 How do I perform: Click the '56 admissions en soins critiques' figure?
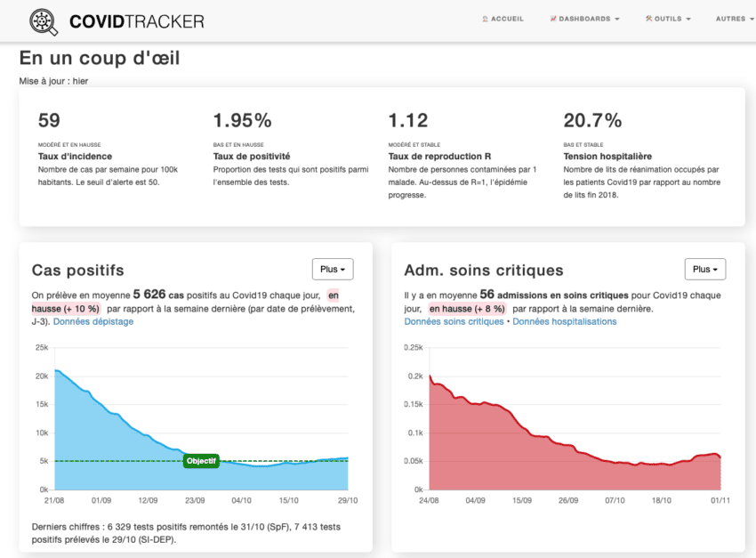click(x=554, y=295)
